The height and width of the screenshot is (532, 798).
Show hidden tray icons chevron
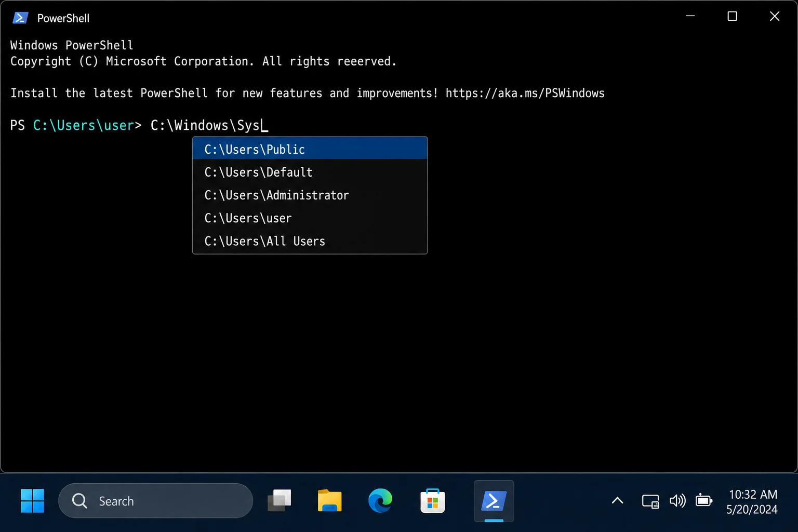coord(617,501)
